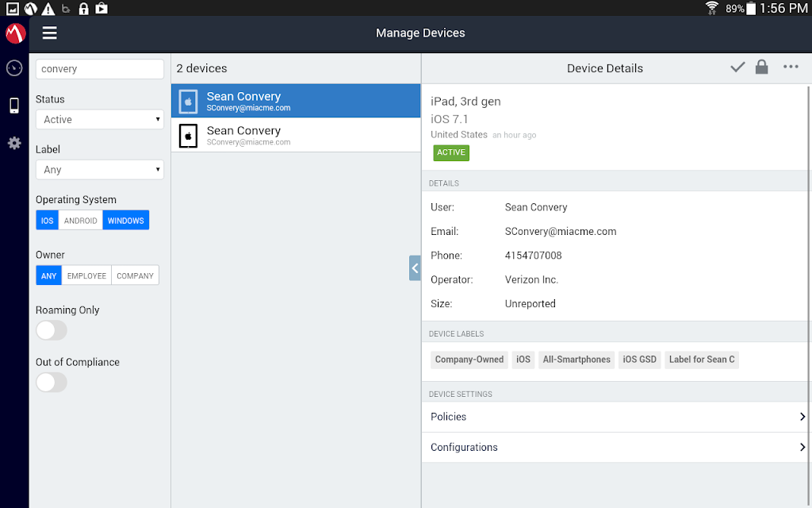Select the second Sean Convery device entry
Image resolution: width=812 pixels, height=508 pixels.
[x=296, y=135]
